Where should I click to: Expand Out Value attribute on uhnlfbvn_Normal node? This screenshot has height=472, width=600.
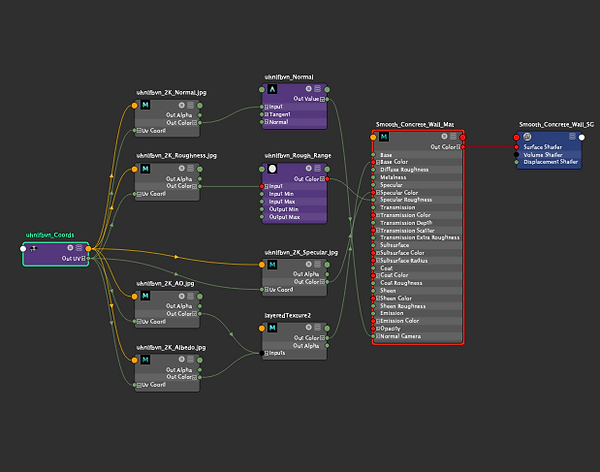coord(322,99)
